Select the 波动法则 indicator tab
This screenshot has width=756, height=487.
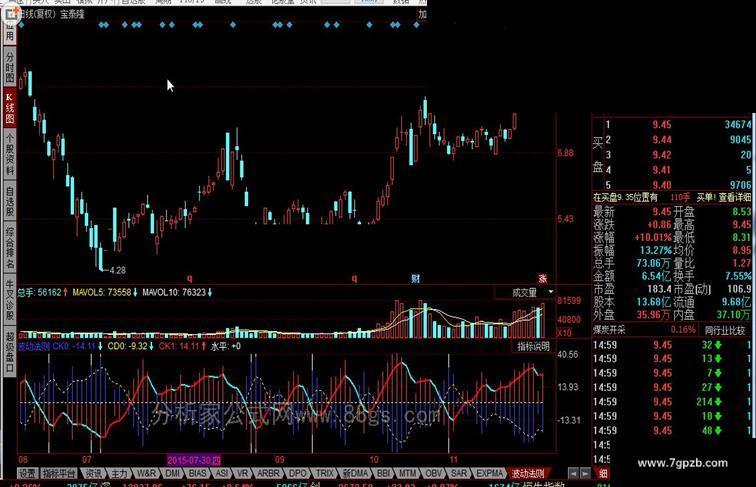click(528, 473)
